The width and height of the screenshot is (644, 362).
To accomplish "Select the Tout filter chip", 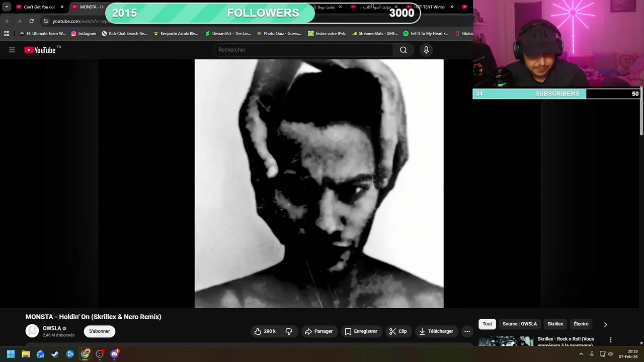I will (x=487, y=324).
